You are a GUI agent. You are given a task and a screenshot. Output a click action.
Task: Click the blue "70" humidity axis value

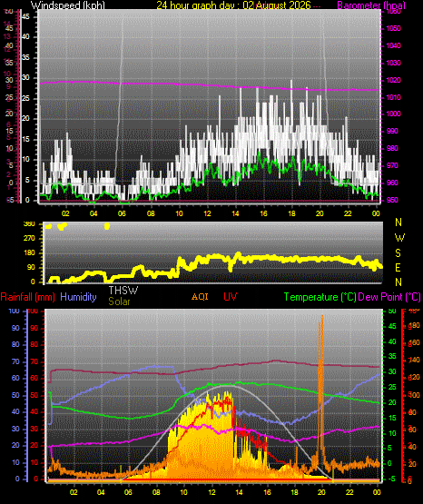coord(15,361)
